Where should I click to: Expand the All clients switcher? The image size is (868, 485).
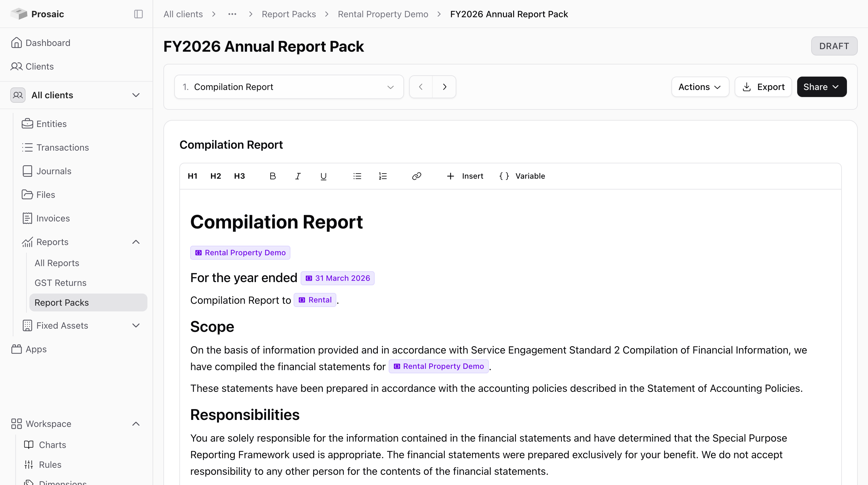coord(76,95)
